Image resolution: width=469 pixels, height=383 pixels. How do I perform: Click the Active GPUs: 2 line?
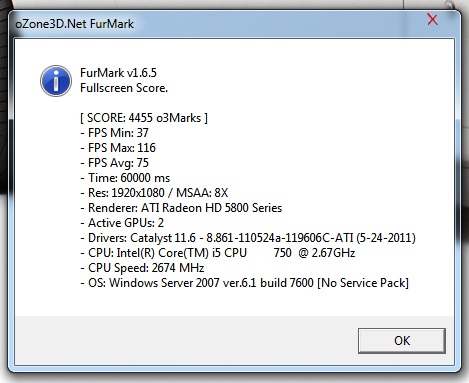tap(122, 223)
